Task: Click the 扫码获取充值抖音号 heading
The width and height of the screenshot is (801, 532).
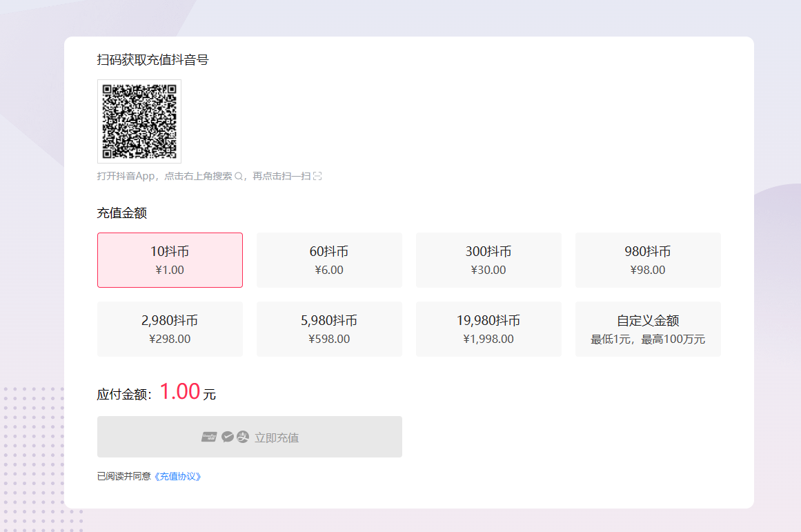Action: [152, 60]
